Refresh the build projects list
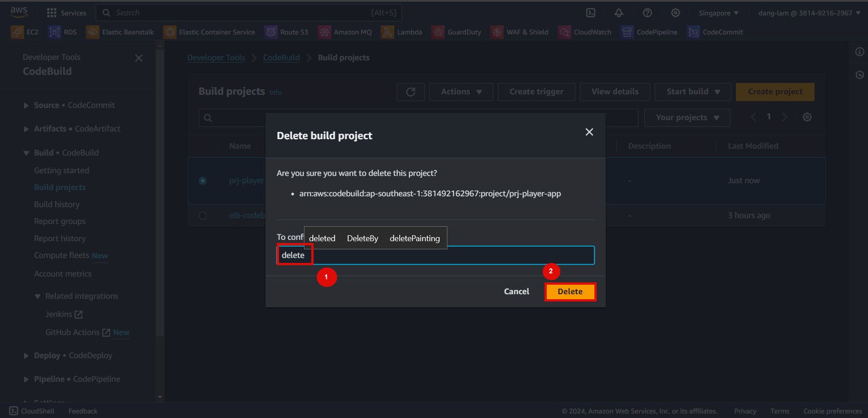This screenshot has height=418, width=868. [411, 92]
